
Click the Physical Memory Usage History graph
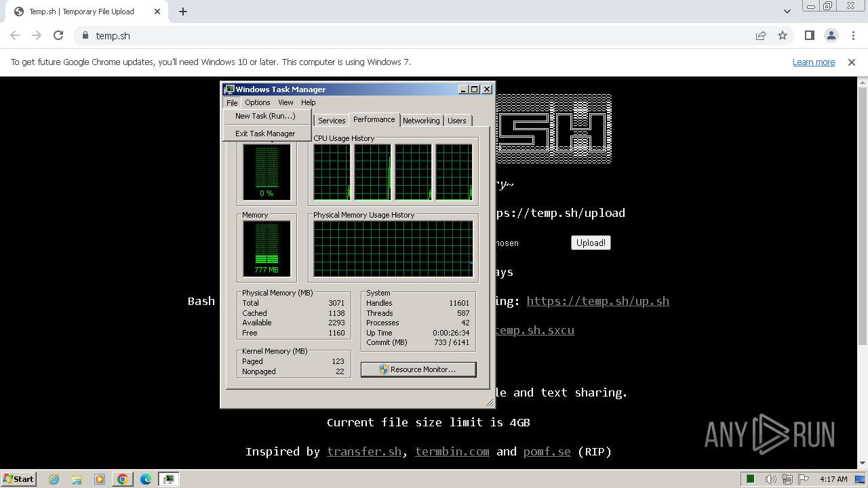coord(393,249)
